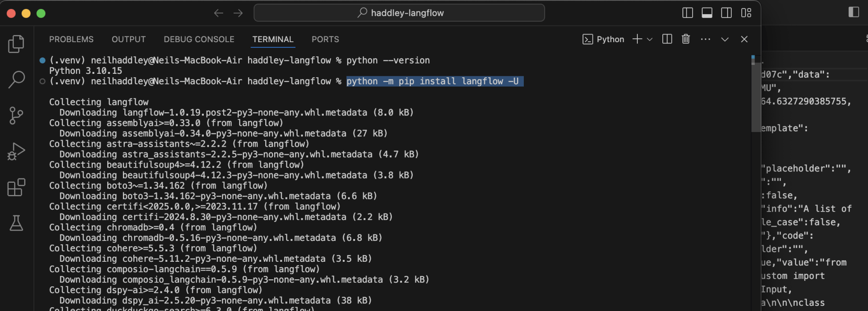Viewport: 868px width, 311px height.
Task: Open the Extensions view
Action: (x=17, y=187)
